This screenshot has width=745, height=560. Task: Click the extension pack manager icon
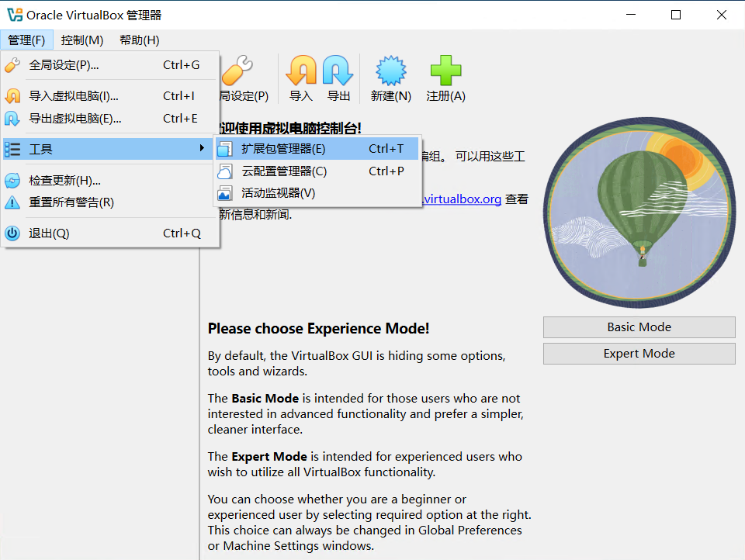(x=225, y=149)
